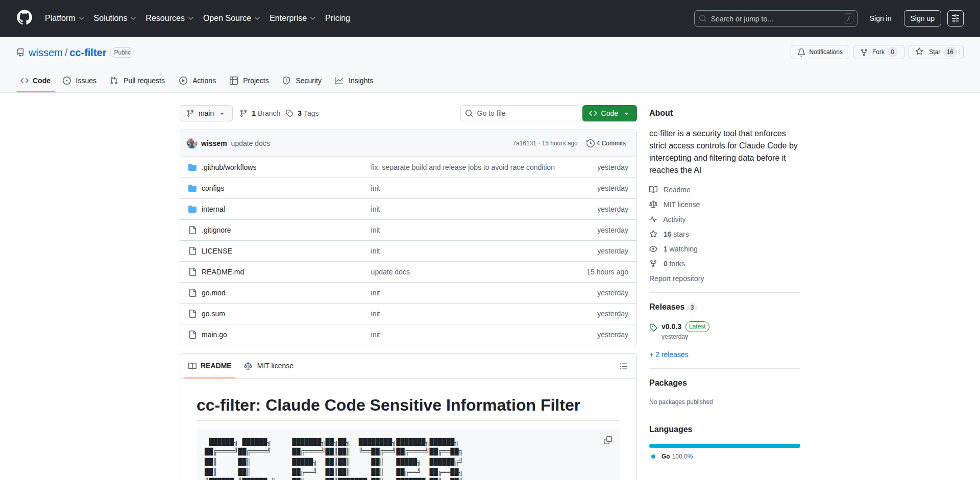Image resolution: width=980 pixels, height=480 pixels.
Task: Click the Notifications bell button
Action: pos(820,52)
